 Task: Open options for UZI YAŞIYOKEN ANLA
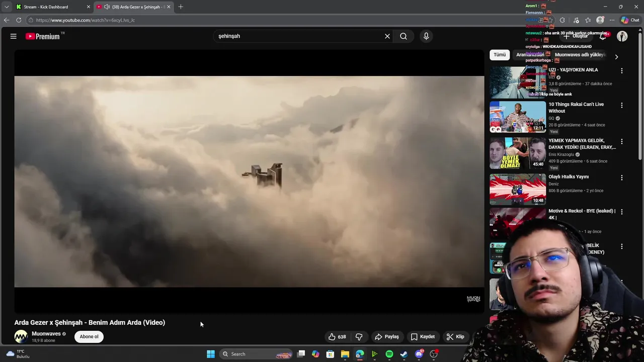tap(622, 71)
